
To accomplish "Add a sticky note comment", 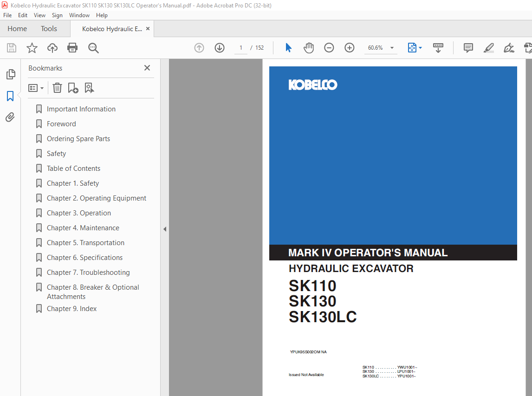I will pyautogui.click(x=468, y=48).
